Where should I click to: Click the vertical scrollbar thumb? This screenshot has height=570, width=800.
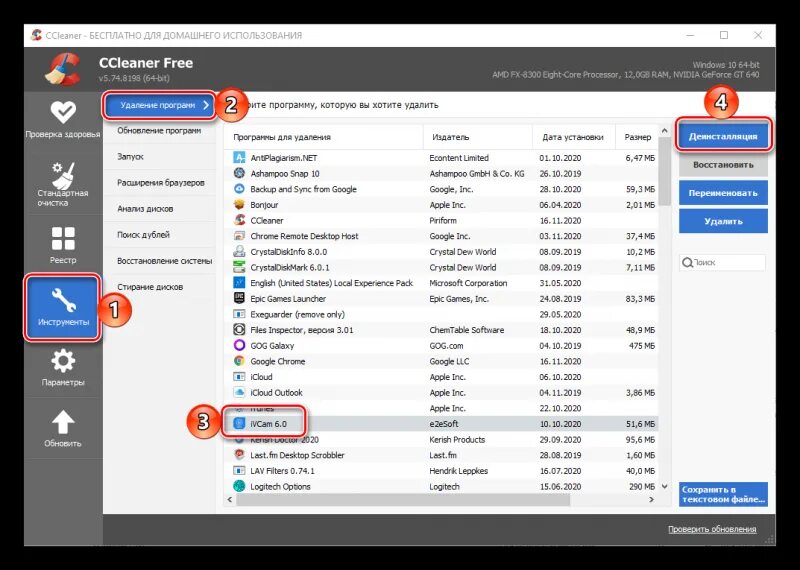point(664,171)
